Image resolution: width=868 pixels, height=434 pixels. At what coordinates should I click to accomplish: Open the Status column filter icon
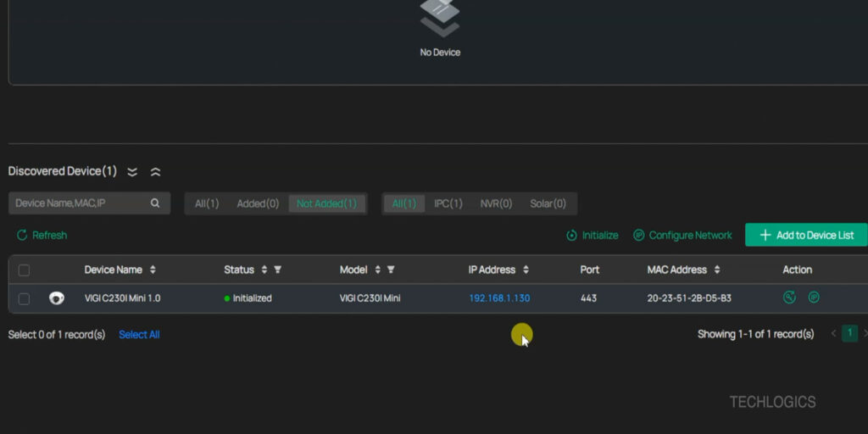click(277, 270)
